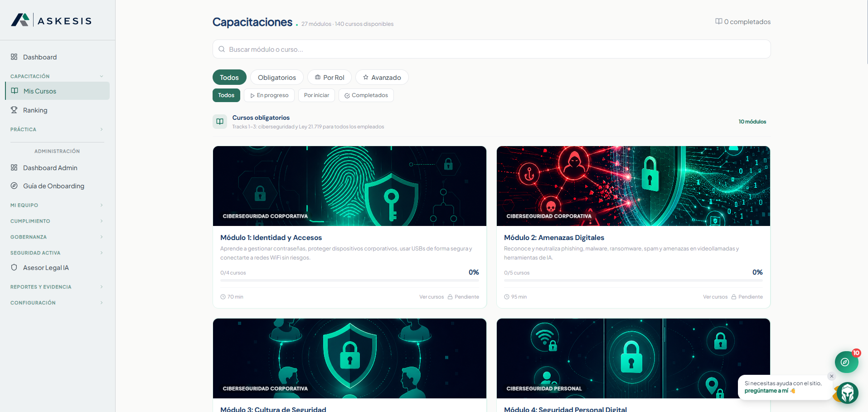The height and width of the screenshot is (412, 868).
Task: Select the lower Todos status filter
Action: point(226,95)
